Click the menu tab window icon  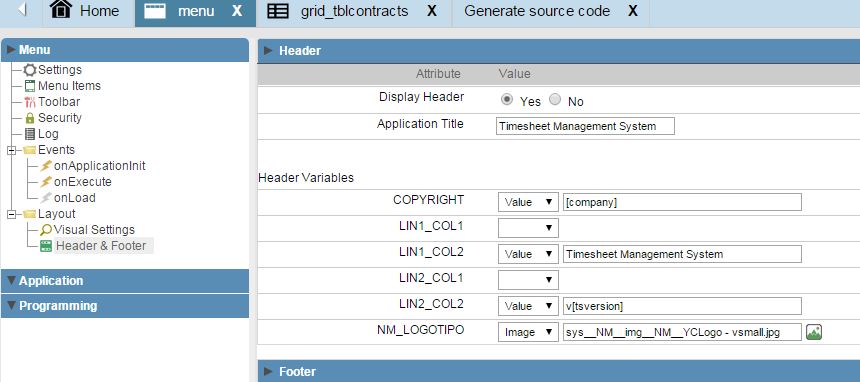click(x=155, y=11)
